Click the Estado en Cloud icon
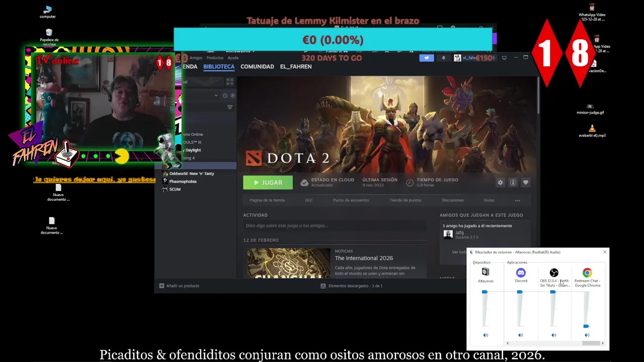 (x=304, y=183)
